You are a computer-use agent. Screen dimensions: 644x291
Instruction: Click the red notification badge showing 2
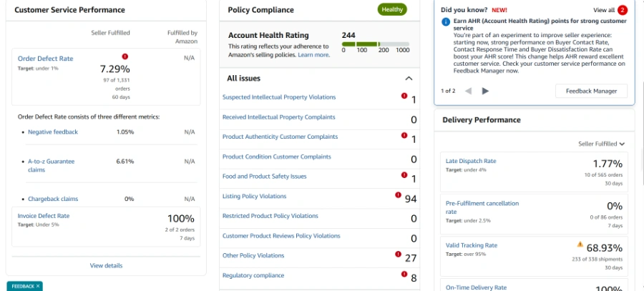(623, 10)
